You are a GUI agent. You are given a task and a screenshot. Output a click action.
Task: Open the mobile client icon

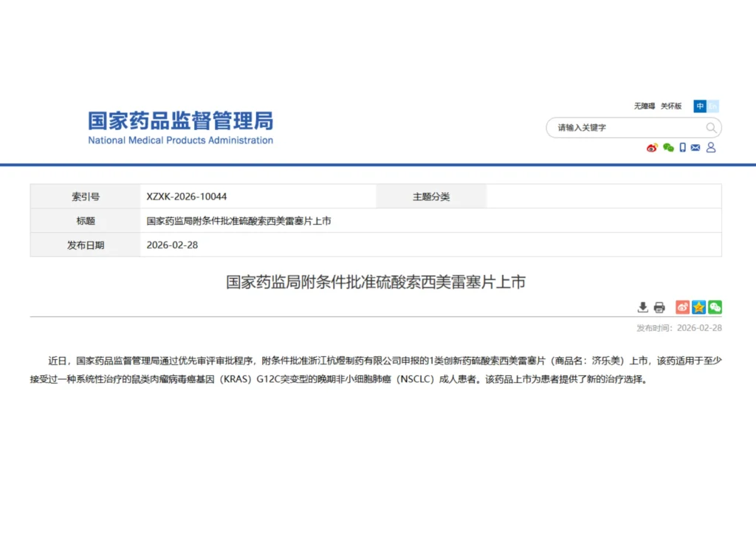pos(682,148)
